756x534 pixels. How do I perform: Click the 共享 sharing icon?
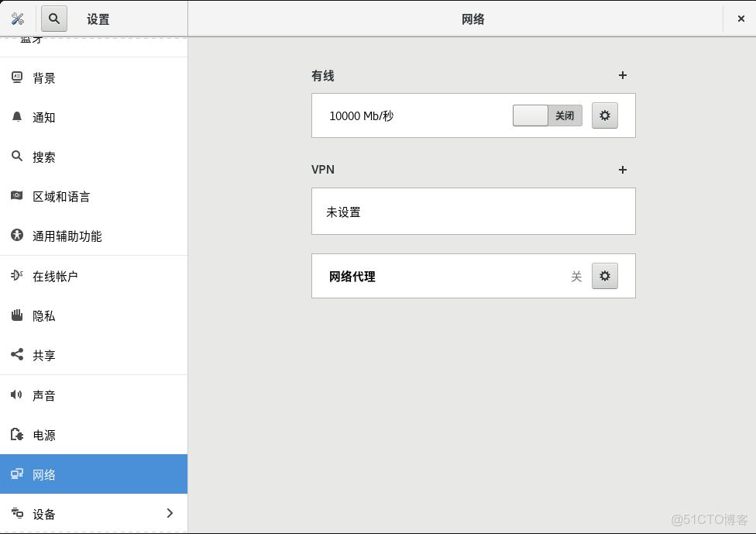(x=17, y=355)
